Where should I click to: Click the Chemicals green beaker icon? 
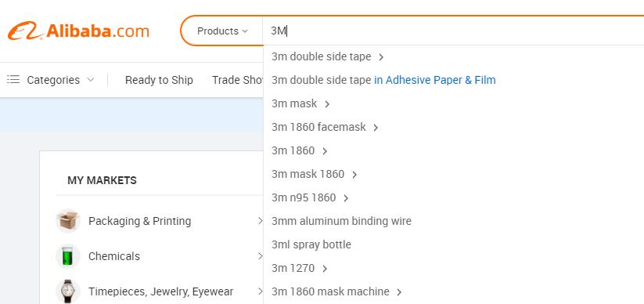(x=68, y=256)
